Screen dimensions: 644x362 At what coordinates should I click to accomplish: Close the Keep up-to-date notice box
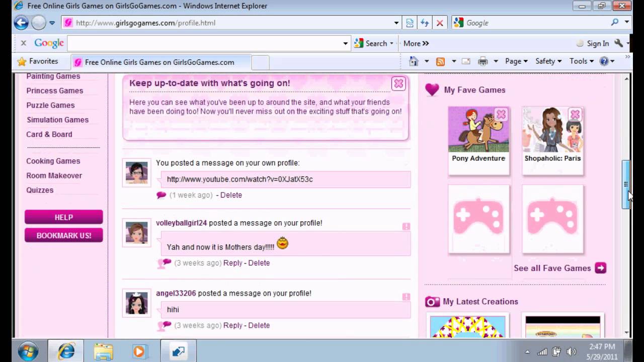click(x=398, y=84)
